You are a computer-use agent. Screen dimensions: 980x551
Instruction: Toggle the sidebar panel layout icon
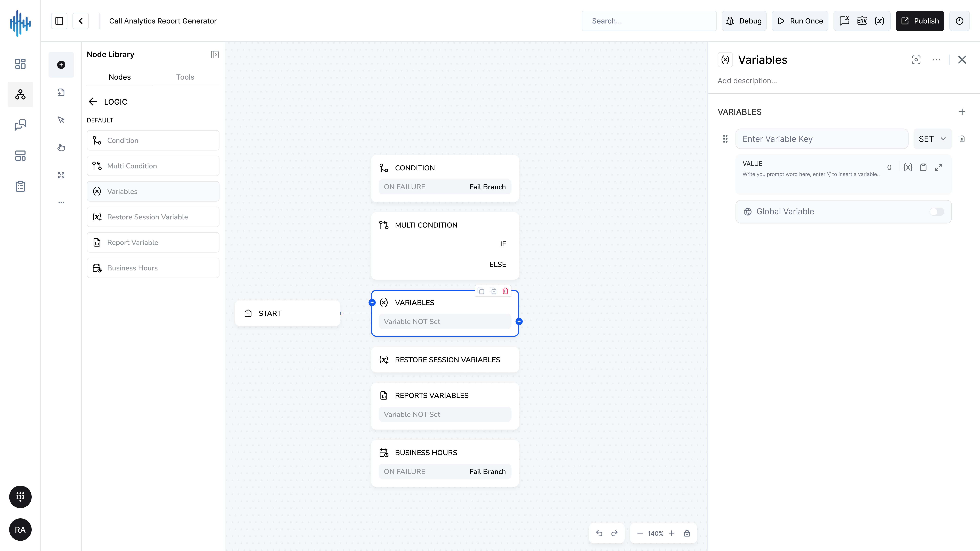pos(59,21)
